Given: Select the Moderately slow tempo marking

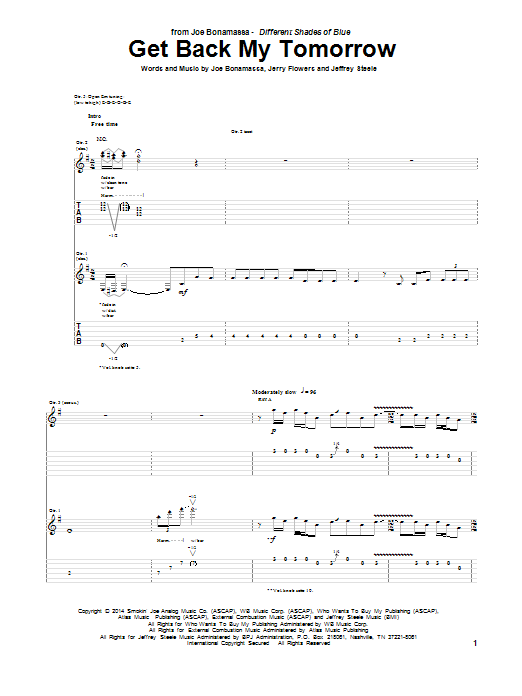Looking at the screenshot, I should 274,392.
